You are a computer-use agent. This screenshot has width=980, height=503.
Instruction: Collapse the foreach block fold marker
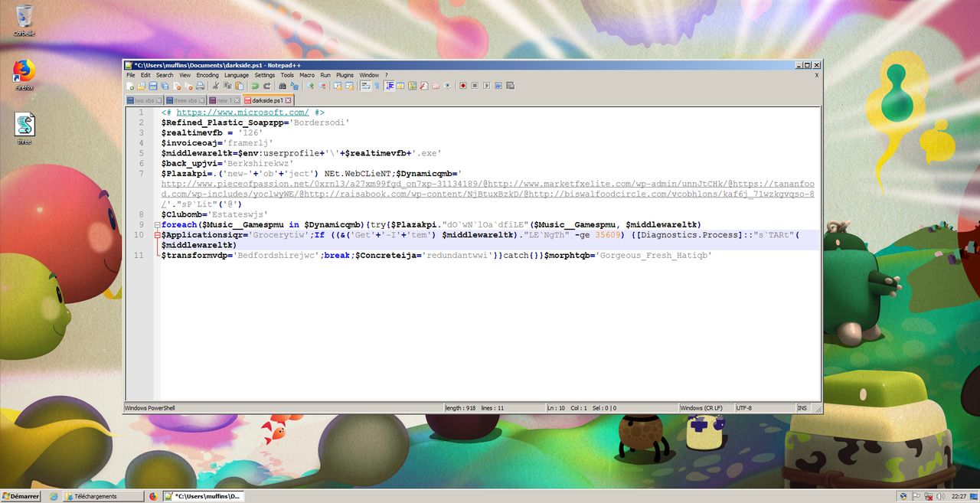coord(157,225)
